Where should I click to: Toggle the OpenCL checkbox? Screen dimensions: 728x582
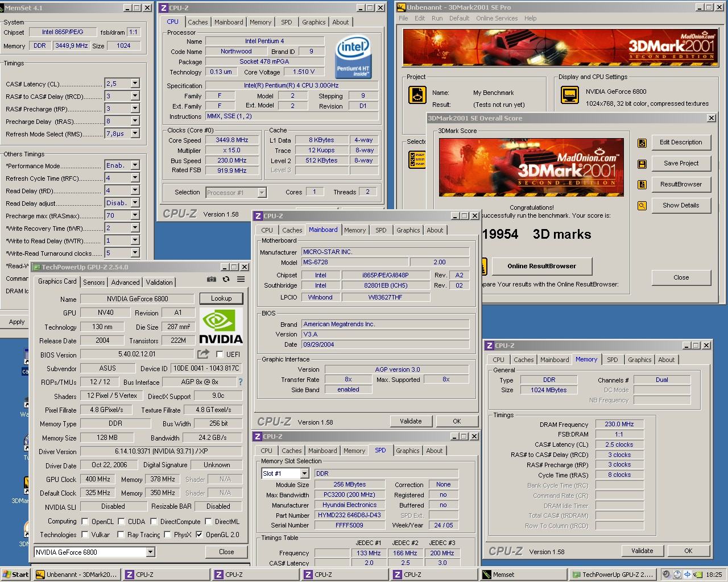85,522
